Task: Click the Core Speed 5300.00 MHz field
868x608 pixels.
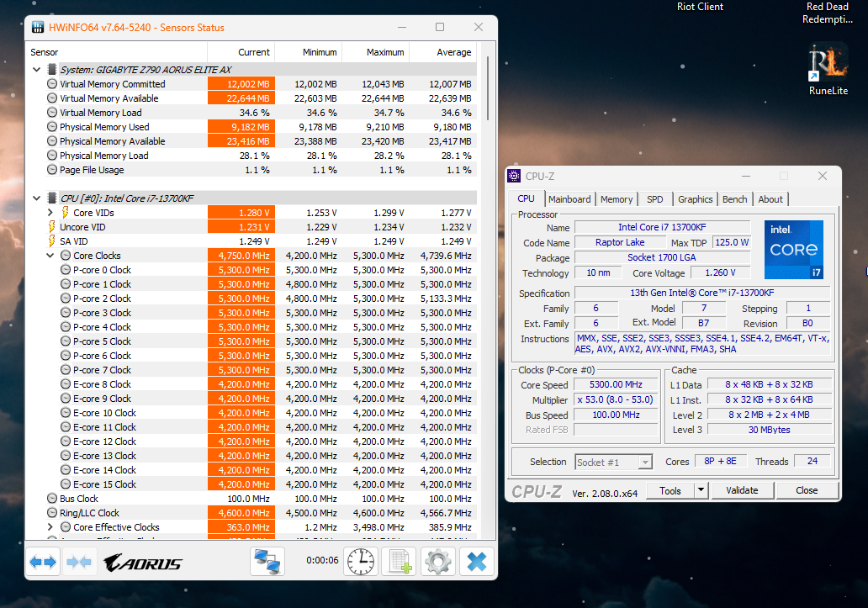Action: (x=616, y=384)
